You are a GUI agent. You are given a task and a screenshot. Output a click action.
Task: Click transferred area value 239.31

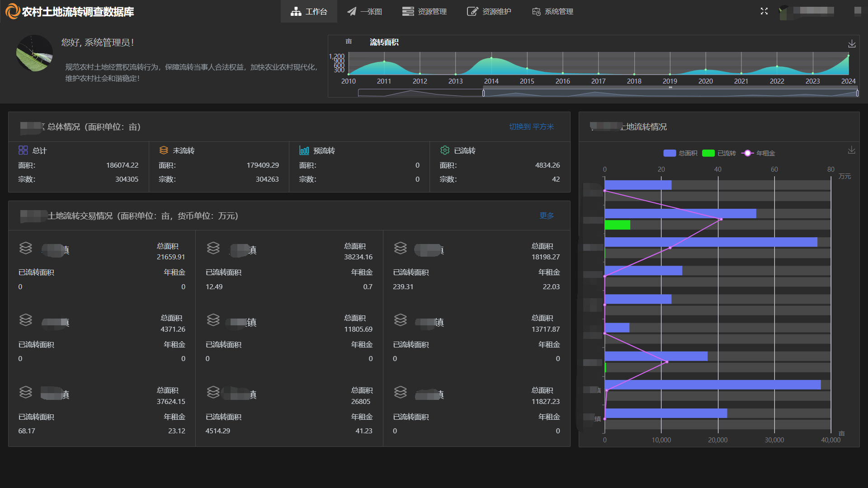click(x=403, y=287)
